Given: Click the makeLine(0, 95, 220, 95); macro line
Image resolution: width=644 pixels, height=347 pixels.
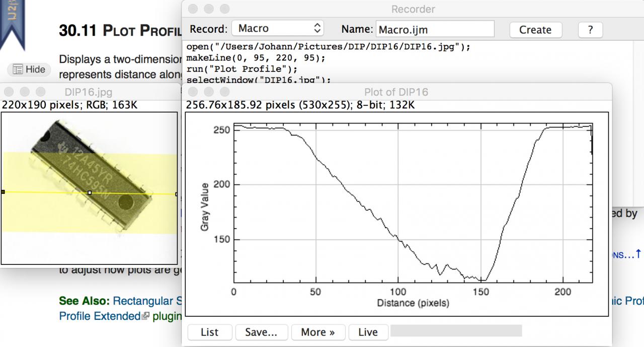Looking at the screenshot, I should [x=256, y=57].
